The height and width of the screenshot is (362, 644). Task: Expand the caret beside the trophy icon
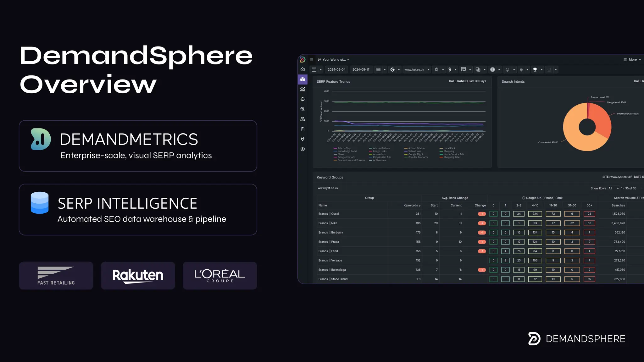click(541, 70)
